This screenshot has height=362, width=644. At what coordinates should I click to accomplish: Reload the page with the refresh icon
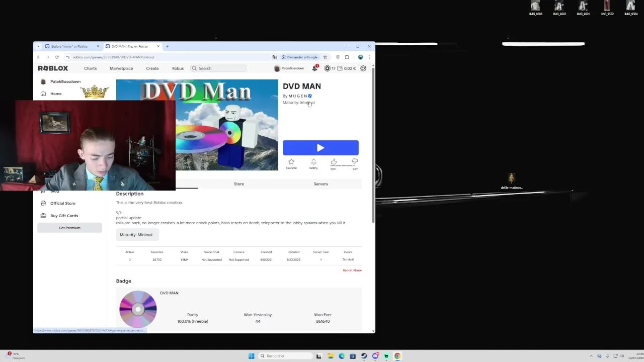pyautogui.click(x=57, y=57)
